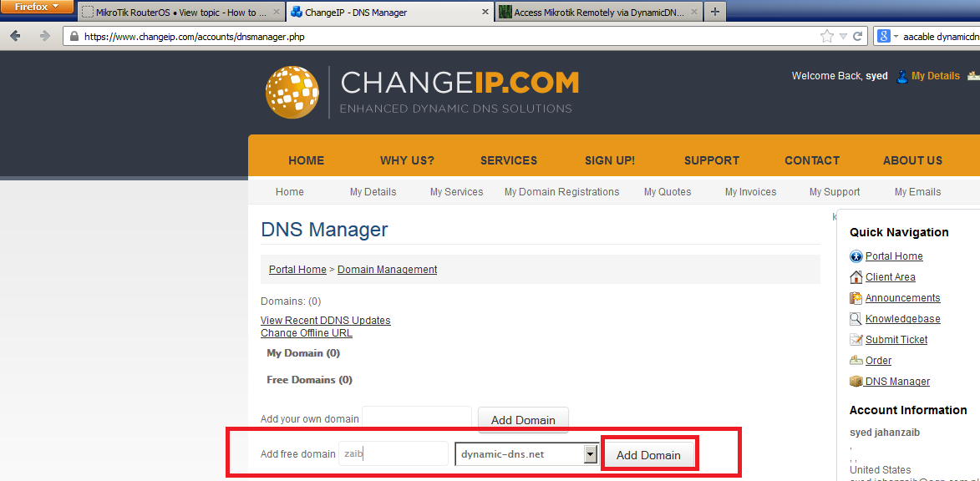Click the Announcements icon in Quick Navigation
Screen dimensions: 980x481
[x=856, y=298]
